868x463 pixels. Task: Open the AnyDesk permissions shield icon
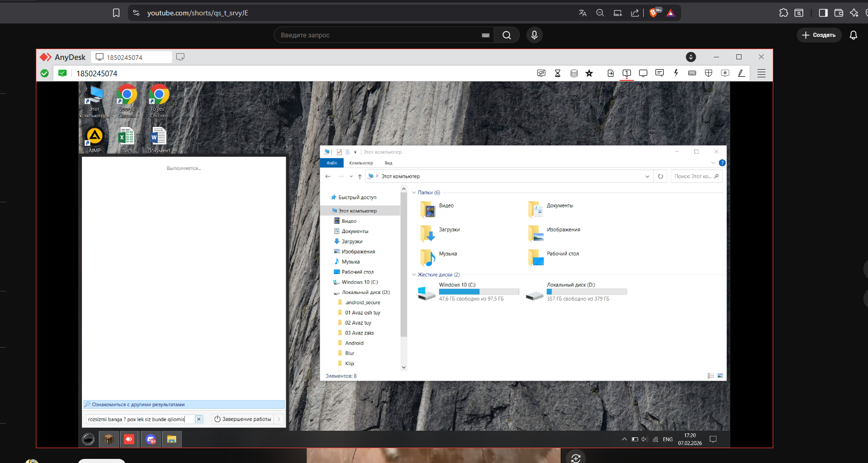tap(709, 73)
